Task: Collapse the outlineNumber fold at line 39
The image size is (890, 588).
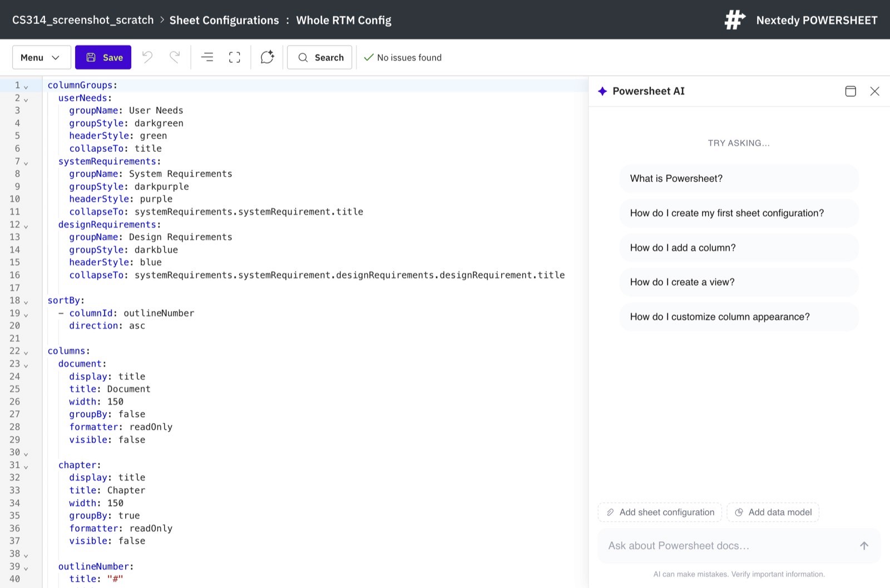Action: (26, 567)
